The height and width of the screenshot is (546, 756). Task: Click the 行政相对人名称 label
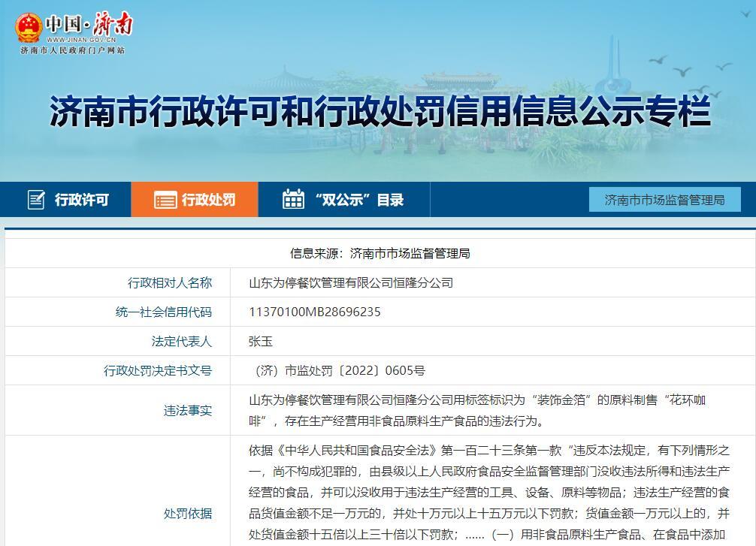(x=170, y=283)
